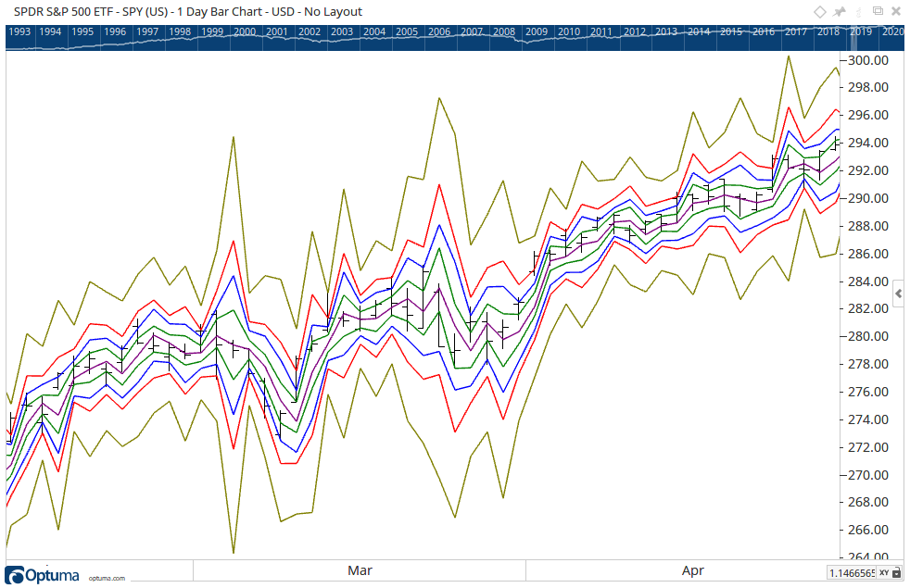Viewport: 910px width, 588px height.
Task: Float the chart using the overlapping windows icon
Action: tap(878, 11)
